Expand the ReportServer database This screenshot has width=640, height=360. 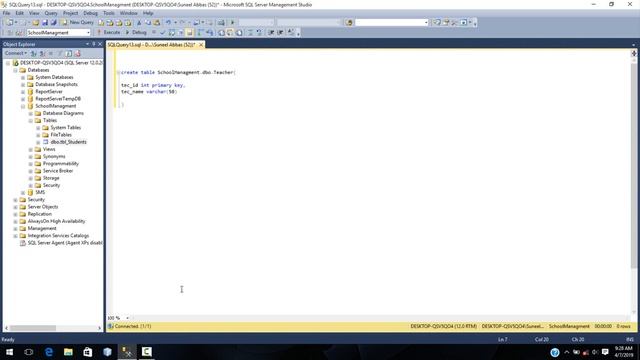coord(23,92)
